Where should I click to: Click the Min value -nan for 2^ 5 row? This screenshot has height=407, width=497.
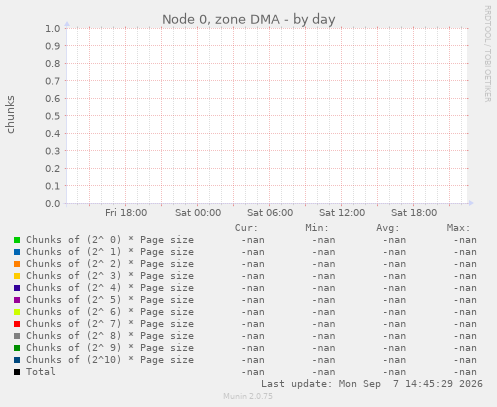click(x=324, y=300)
